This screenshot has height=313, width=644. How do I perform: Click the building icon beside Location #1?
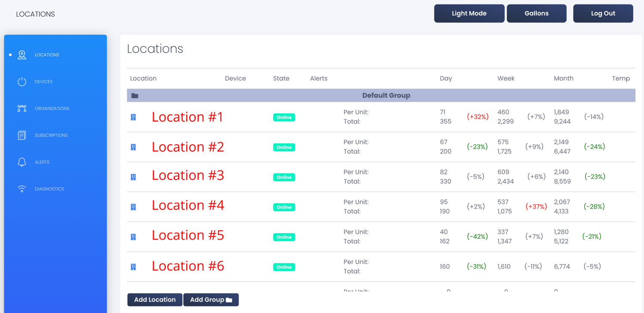[x=134, y=117]
